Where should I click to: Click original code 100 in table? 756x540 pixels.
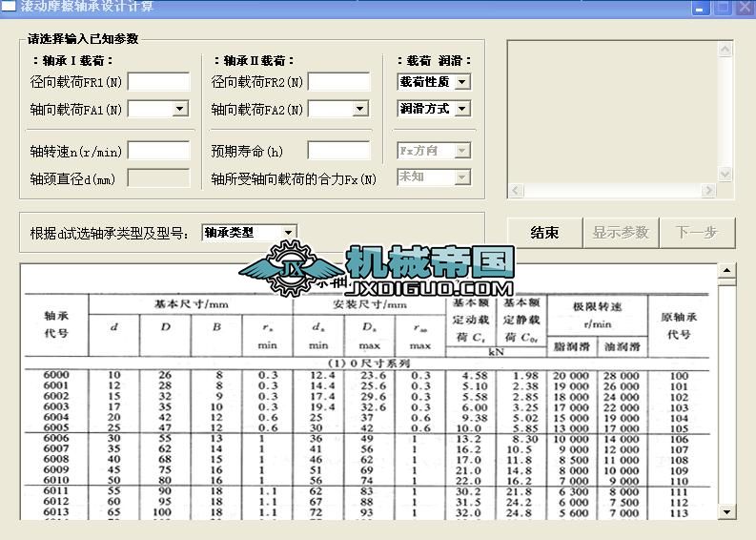click(679, 376)
